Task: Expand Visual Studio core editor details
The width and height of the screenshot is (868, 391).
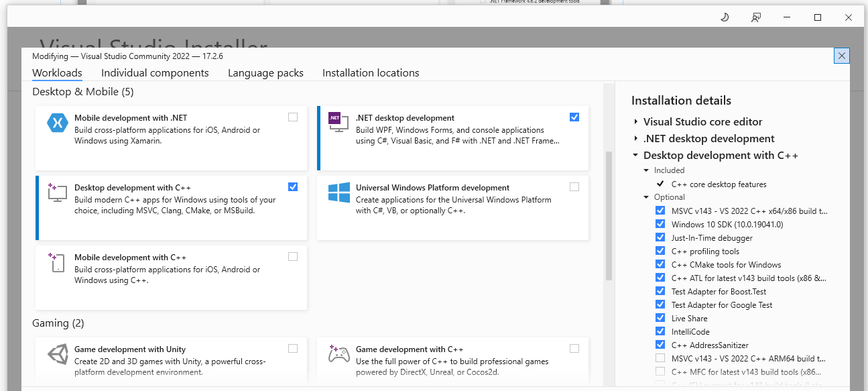Action: pos(635,122)
